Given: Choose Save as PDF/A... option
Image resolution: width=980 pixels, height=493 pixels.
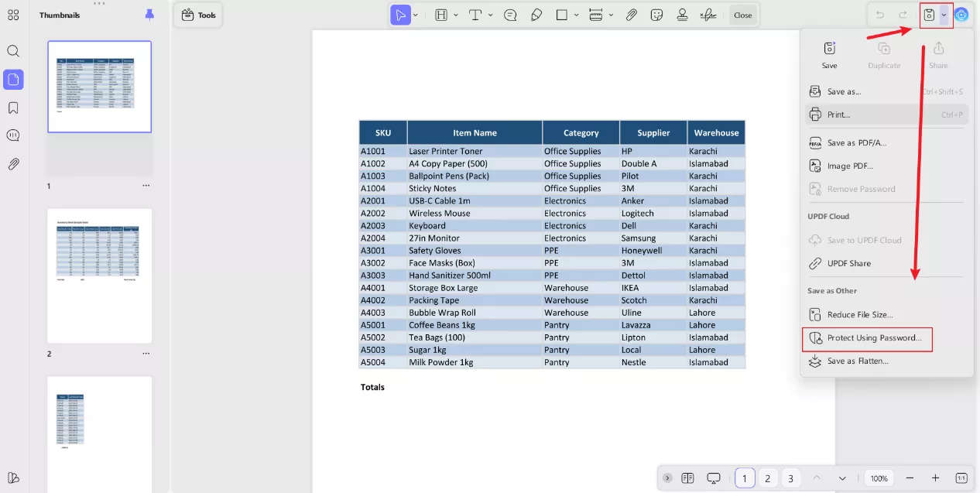Looking at the screenshot, I should (x=886, y=143).
